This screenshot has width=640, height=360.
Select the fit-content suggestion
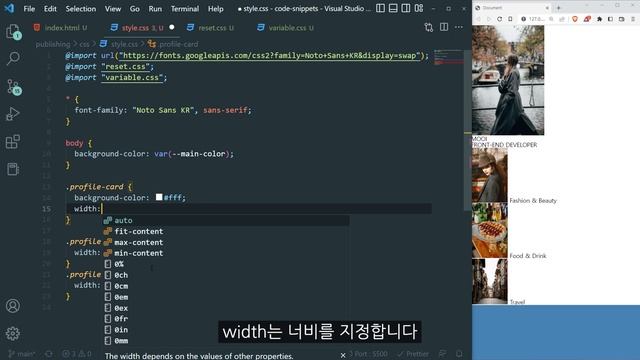(x=226, y=231)
